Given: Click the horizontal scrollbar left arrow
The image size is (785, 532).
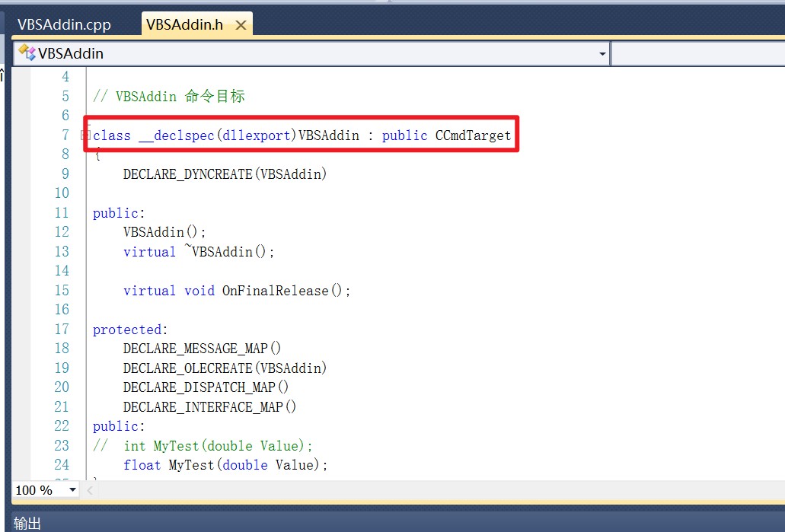Looking at the screenshot, I should click(91, 490).
